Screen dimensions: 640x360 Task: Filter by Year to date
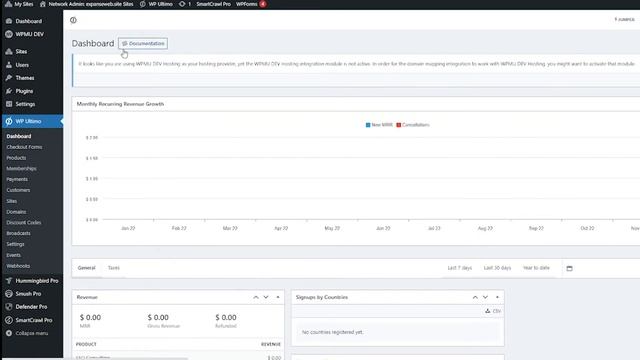point(536,268)
